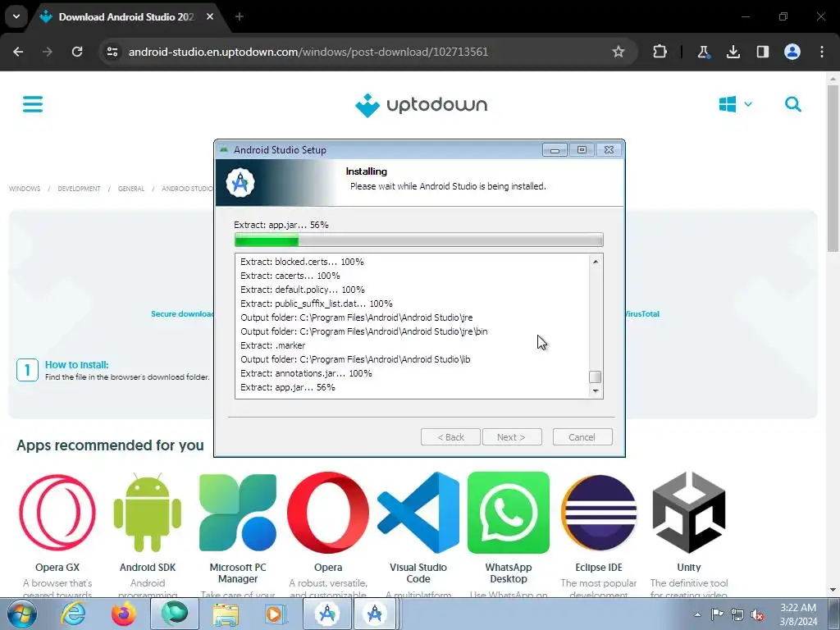840x630 pixels.
Task: Open the Eclipse IDE app icon
Action: [598, 513]
